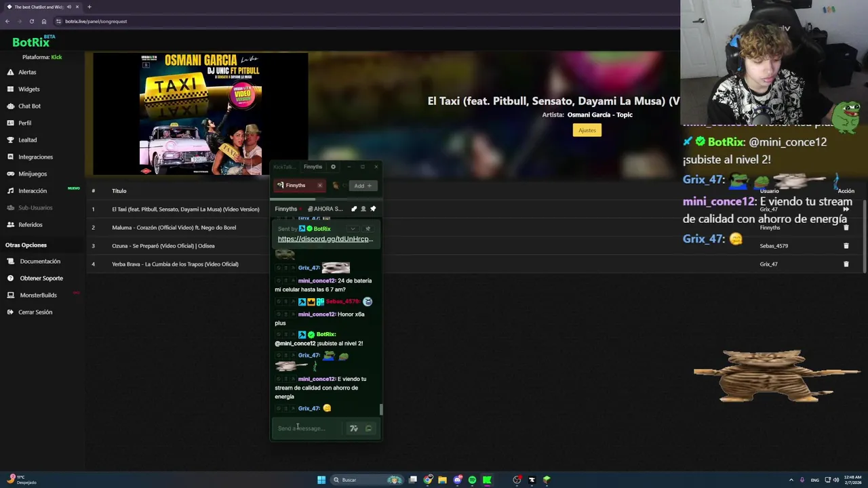This screenshot has width=868, height=488.
Task: Open Perfil in the sidebar
Action: pyautogui.click(x=24, y=123)
